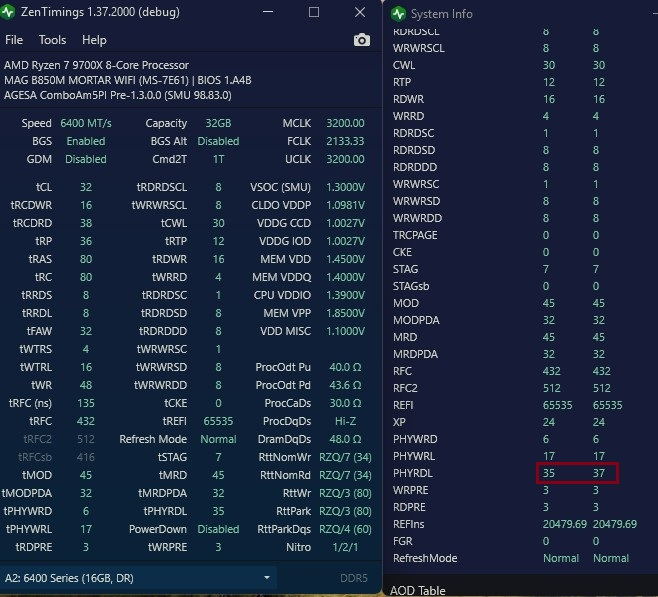Image resolution: width=658 pixels, height=597 pixels.
Task: Click the tRAS value 80
Action: tap(86, 259)
